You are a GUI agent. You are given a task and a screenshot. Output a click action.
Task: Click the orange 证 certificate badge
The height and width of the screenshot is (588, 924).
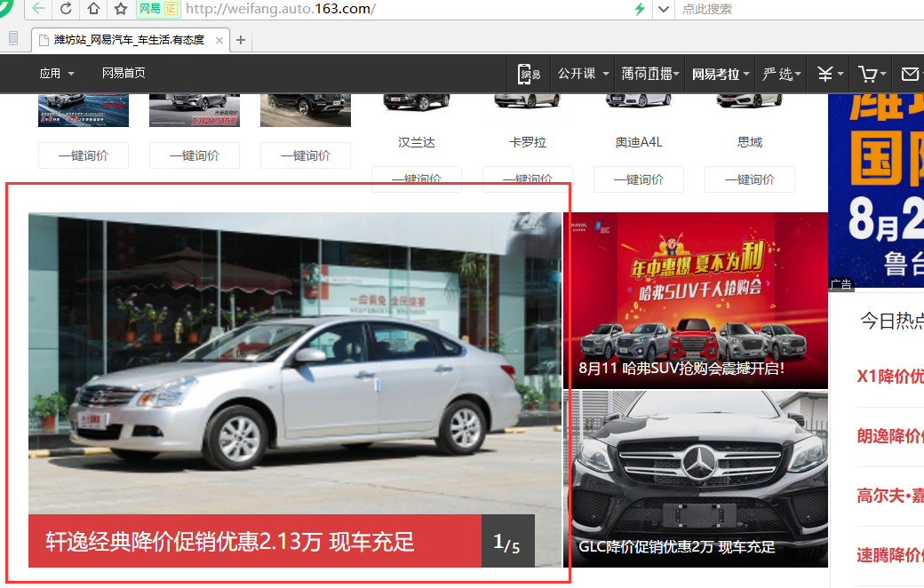pos(171,9)
